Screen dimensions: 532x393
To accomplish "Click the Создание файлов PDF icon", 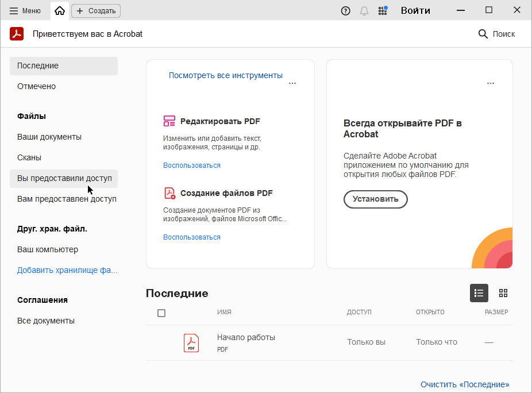I will tap(169, 193).
